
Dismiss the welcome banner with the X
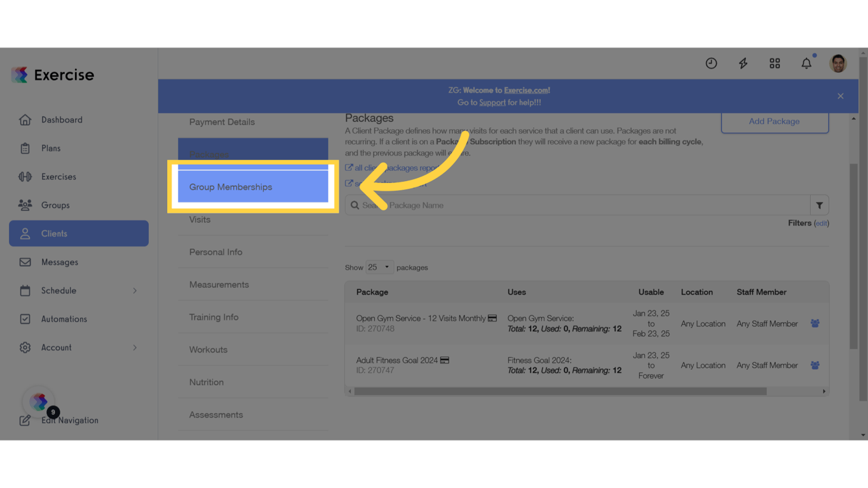(x=840, y=95)
